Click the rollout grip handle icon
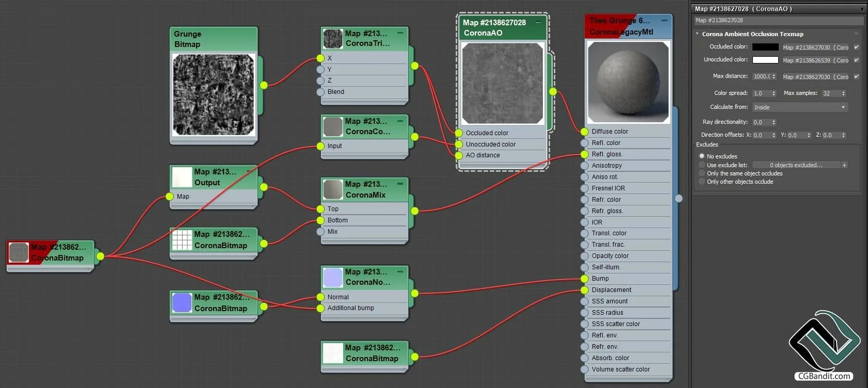This screenshot has width=868, height=388. click(x=856, y=34)
